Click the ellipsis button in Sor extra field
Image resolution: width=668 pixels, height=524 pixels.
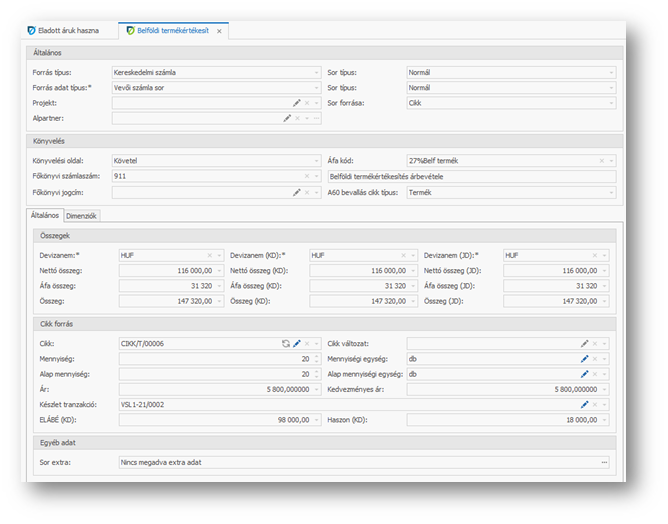(x=604, y=462)
